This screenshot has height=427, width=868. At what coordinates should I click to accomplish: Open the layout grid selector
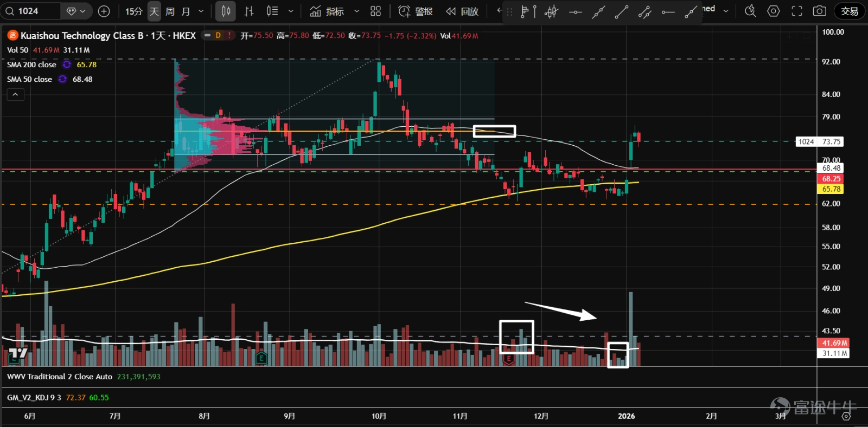pyautogui.click(x=375, y=11)
